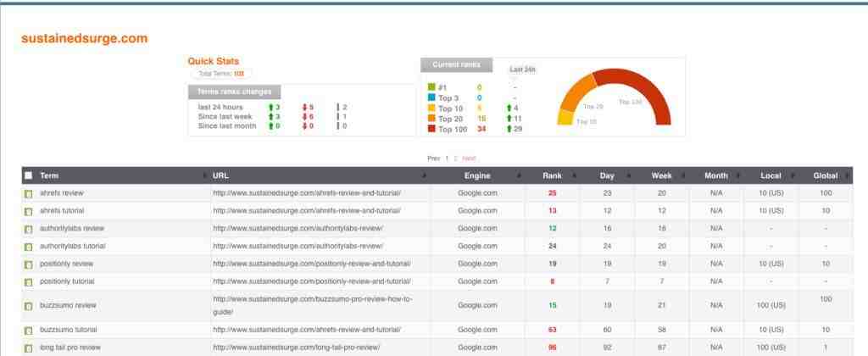Sort by the Local column arrow
The width and height of the screenshot is (868, 356).
[x=793, y=176]
